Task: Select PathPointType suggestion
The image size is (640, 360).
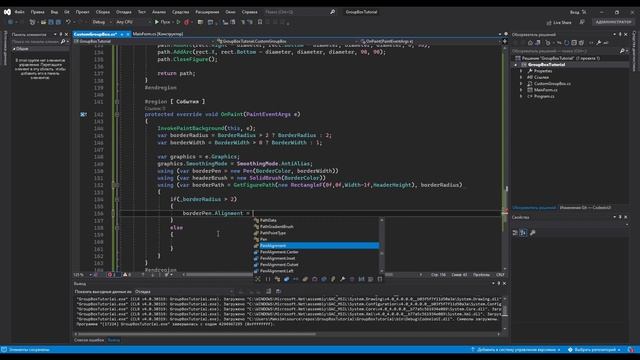Action: 273,233
